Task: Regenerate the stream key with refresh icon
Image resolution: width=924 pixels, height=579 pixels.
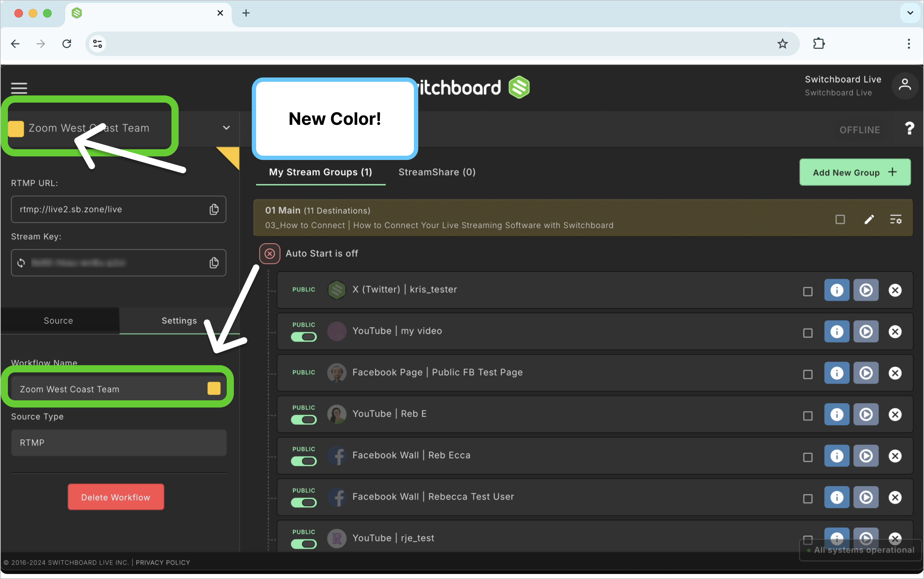Action: [x=21, y=263]
